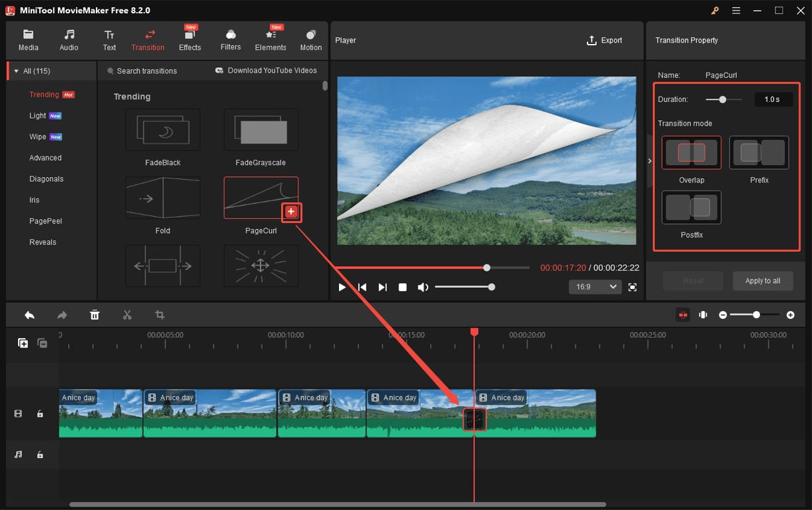Play the video preview
This screenshot has height=510, width=812.
click(342, 287)
